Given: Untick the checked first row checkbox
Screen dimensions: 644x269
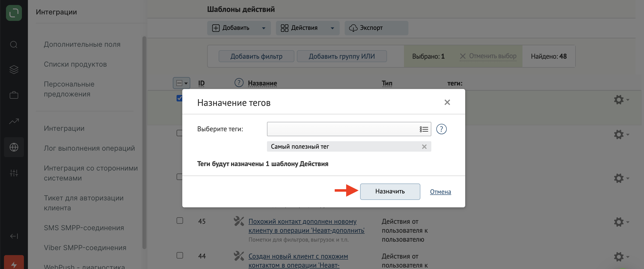Looking at the screenshot, I should coord(180,98).
